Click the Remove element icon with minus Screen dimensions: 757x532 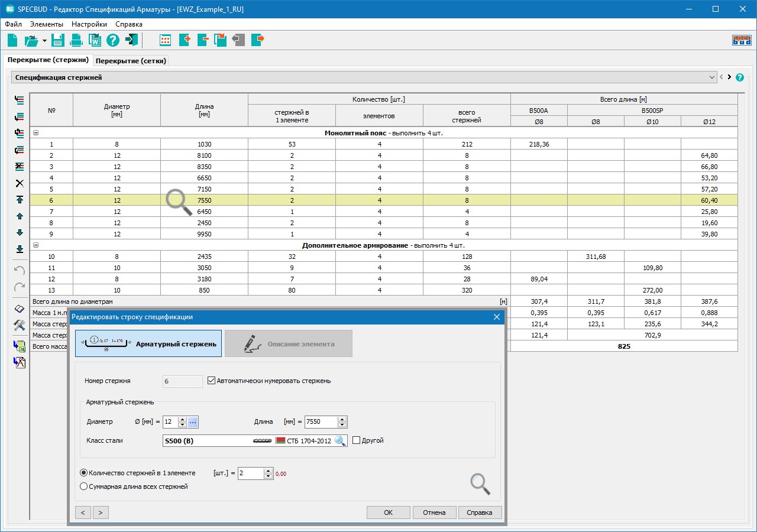click(x=203, y=40)
